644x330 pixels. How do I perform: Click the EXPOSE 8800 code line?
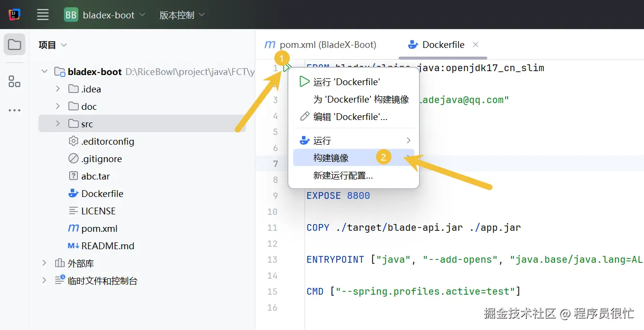(338, 195)
